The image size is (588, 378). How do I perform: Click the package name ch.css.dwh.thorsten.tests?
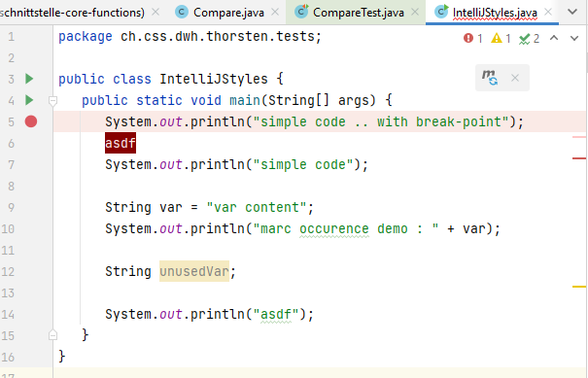[x=217, y=36]
